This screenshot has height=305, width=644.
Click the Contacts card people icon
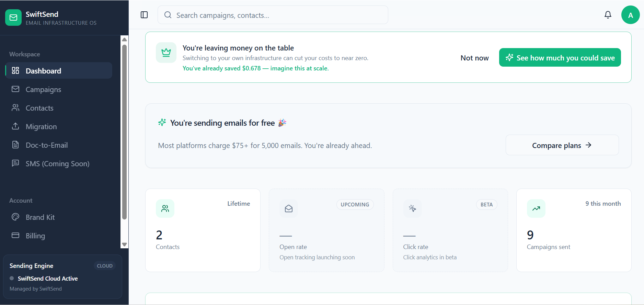[165, 208]
